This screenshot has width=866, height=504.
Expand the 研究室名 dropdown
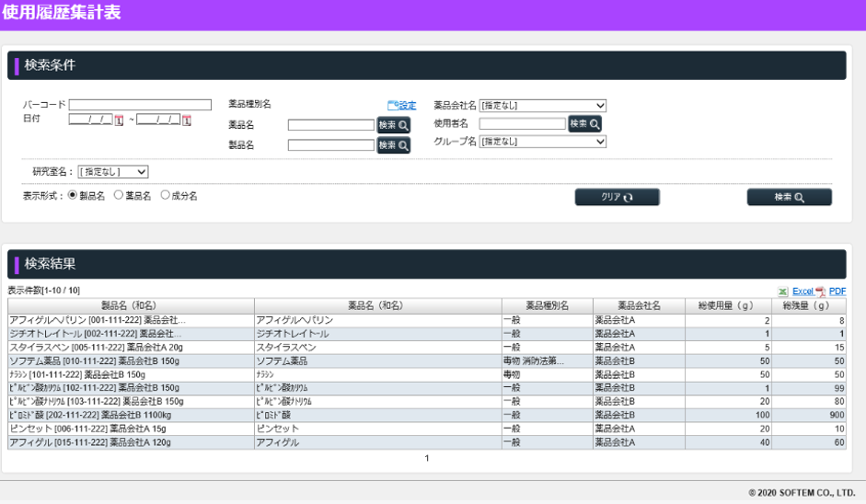pyautogui.click(x=113, y=171)
